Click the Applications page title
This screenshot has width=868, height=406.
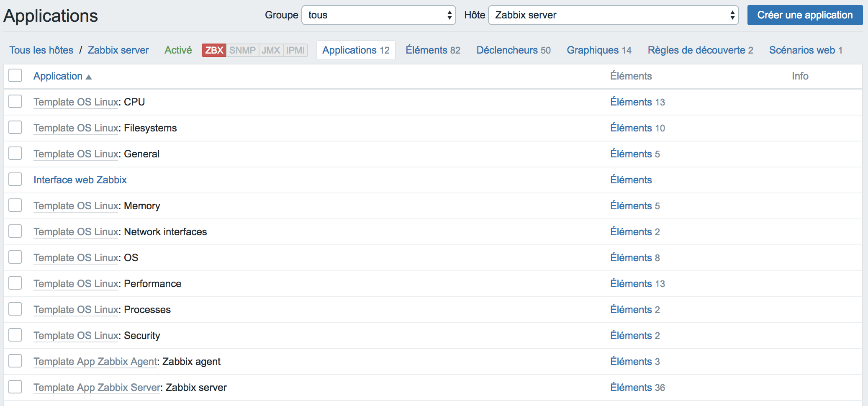[x=51, y=16]
